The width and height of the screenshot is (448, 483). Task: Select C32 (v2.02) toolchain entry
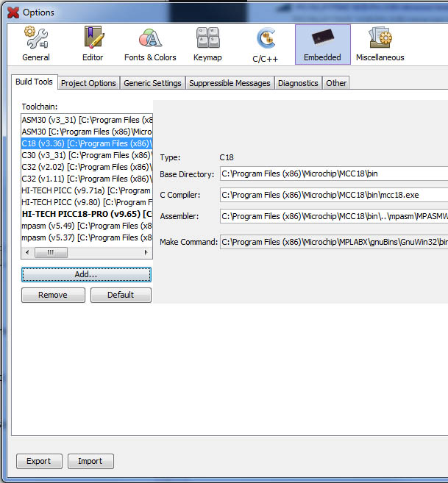coord(87,167)
